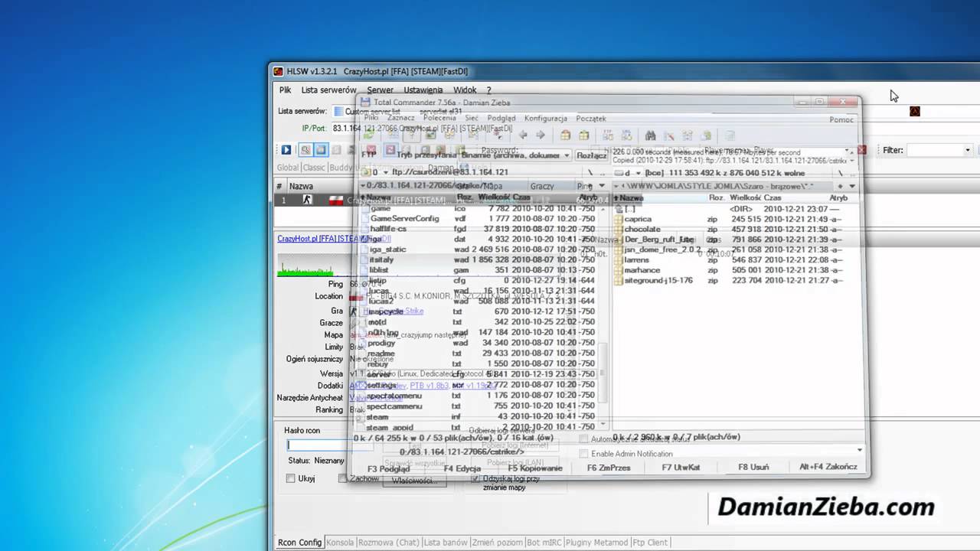This screenshot has width=980, height=551.
Task: Click left panel root directory backslash button
Action: (x=590, y=172)
